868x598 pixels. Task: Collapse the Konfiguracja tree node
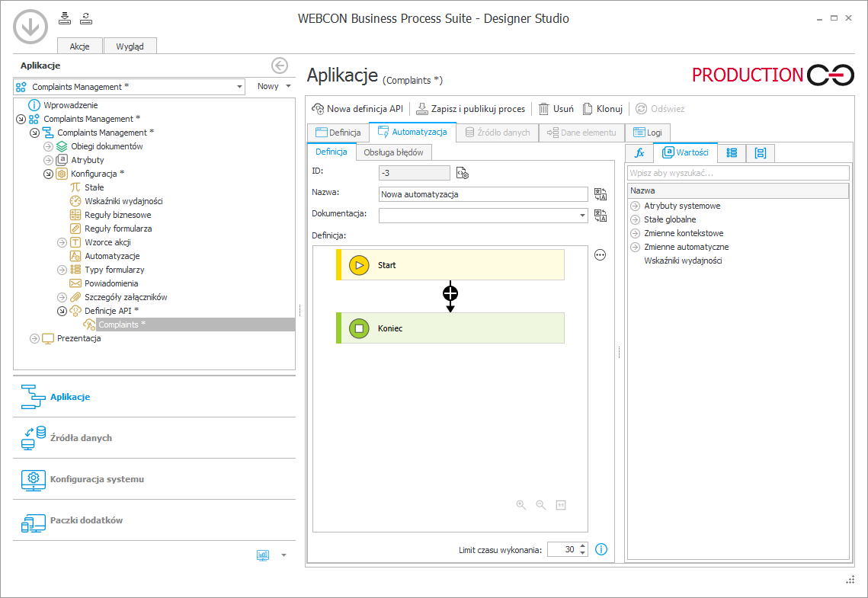tap(48, 174)
